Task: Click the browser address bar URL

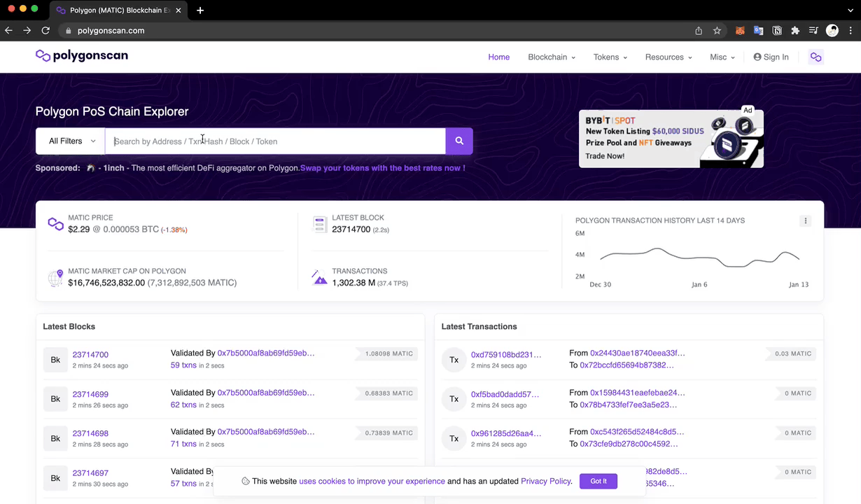Action: [x=111, y=31]
